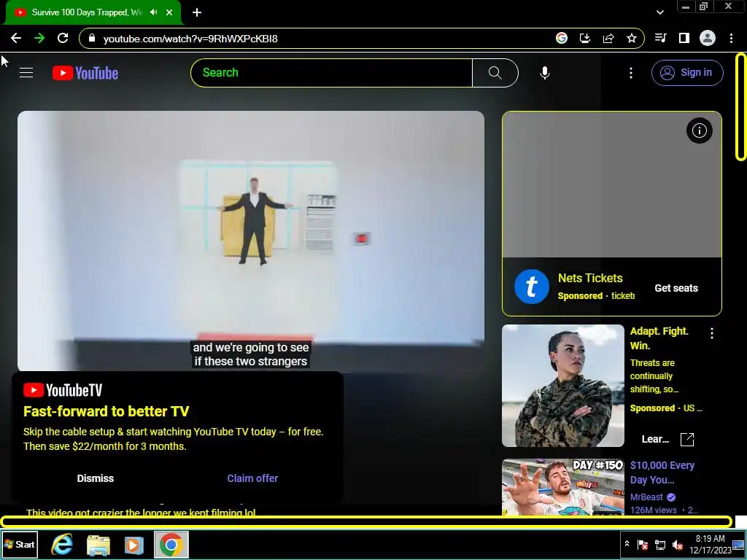View site info via lock icon
The image size is (747, 560).
pos(92,38)
